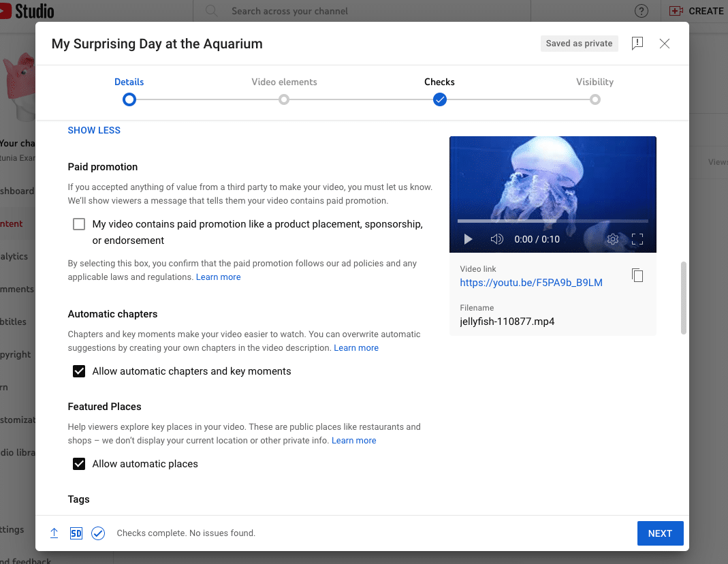Uncheck Allow automatic places

(79, 463)
